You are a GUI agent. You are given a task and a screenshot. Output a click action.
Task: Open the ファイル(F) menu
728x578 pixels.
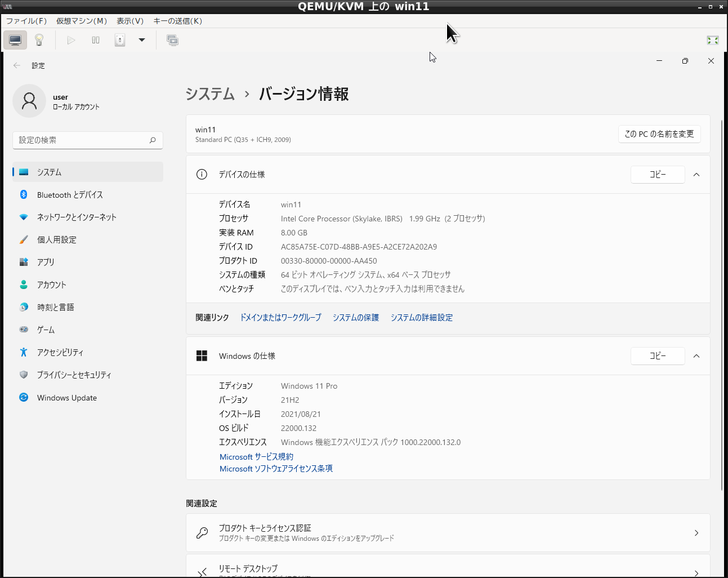(26, 21)
